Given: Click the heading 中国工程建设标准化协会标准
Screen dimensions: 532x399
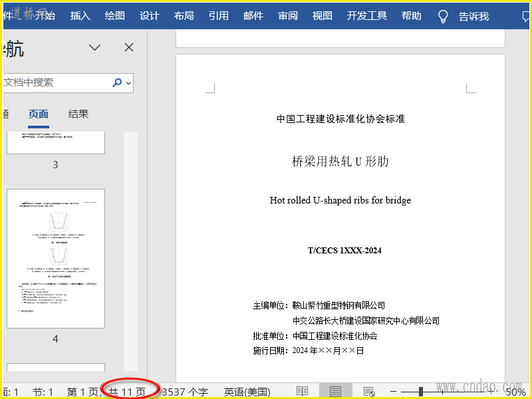Looking at the screenshot, I should point(340,119).
